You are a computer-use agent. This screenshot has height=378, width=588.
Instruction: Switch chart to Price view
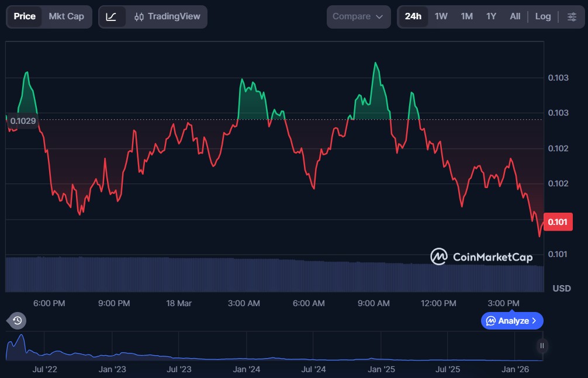click(25, 16)
